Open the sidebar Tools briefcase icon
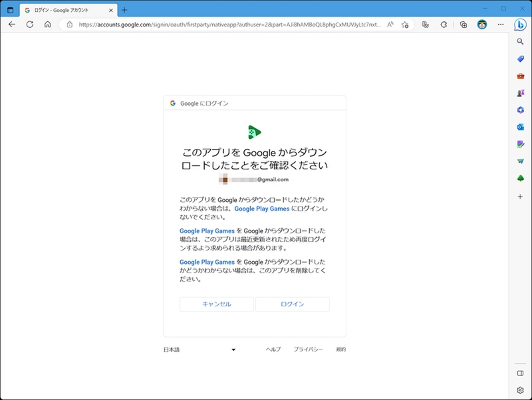The height and width of the screenshot is (400, 532). point(521,76)
